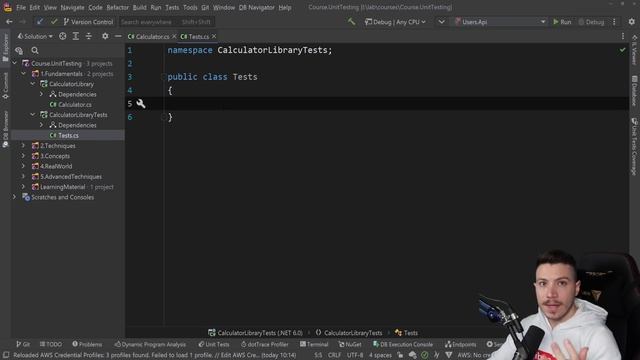The image size is (640, 360).
Task: Collapse the 1.Fundamentals folder
Action: (x=23, y=73)
